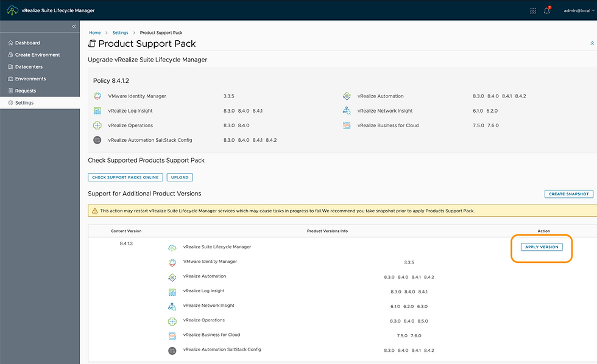
Task: Follow the Settings breadcrumb link
Action: tap(121, 33)
